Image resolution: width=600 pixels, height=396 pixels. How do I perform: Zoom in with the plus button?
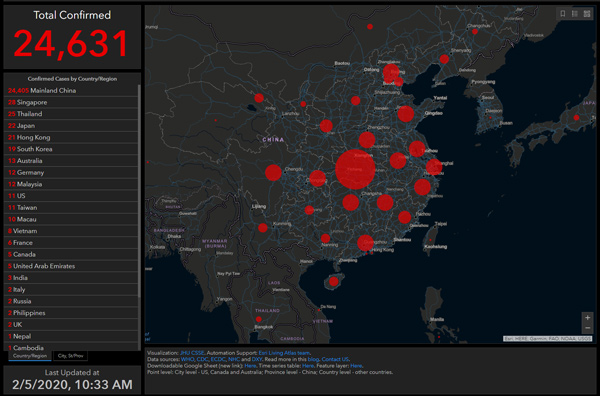coord(587,318)
